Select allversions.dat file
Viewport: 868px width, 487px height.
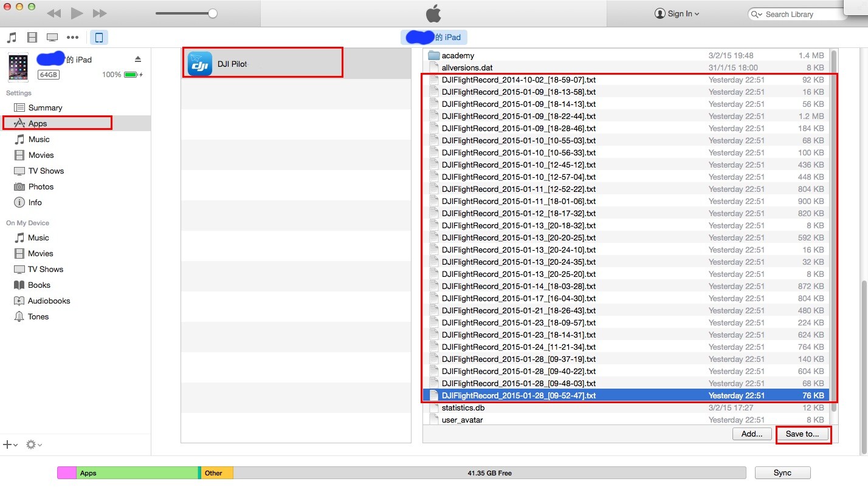point(626,67)
